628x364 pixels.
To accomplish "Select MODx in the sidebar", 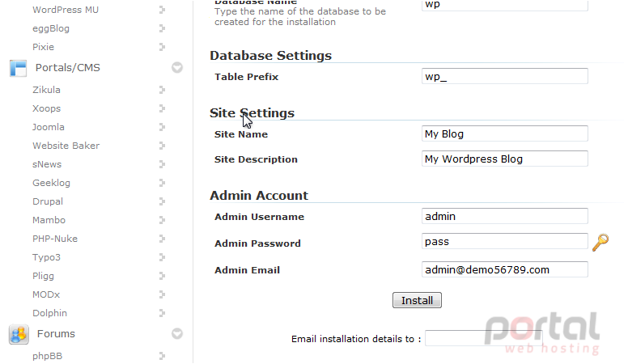I will 46,294.
